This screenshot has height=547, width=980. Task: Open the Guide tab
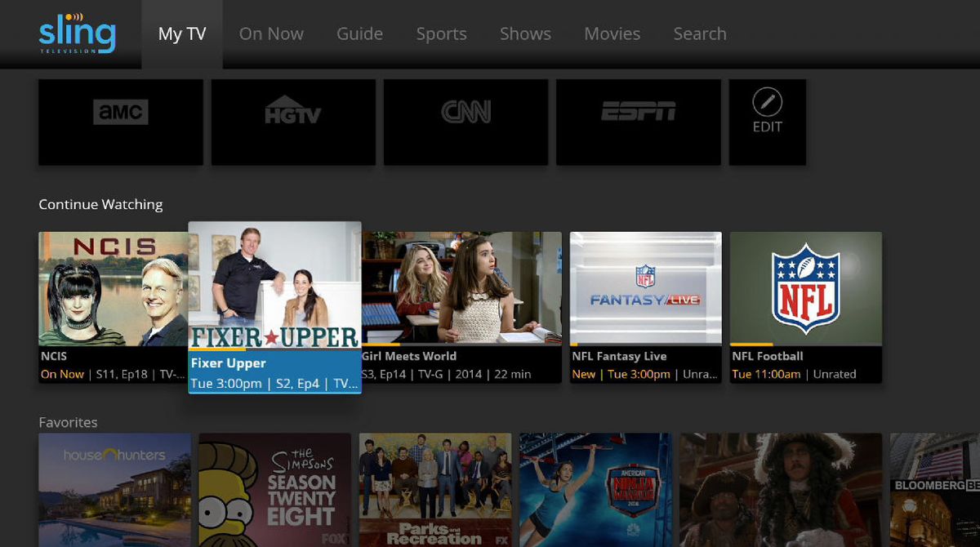coord(359,33)
